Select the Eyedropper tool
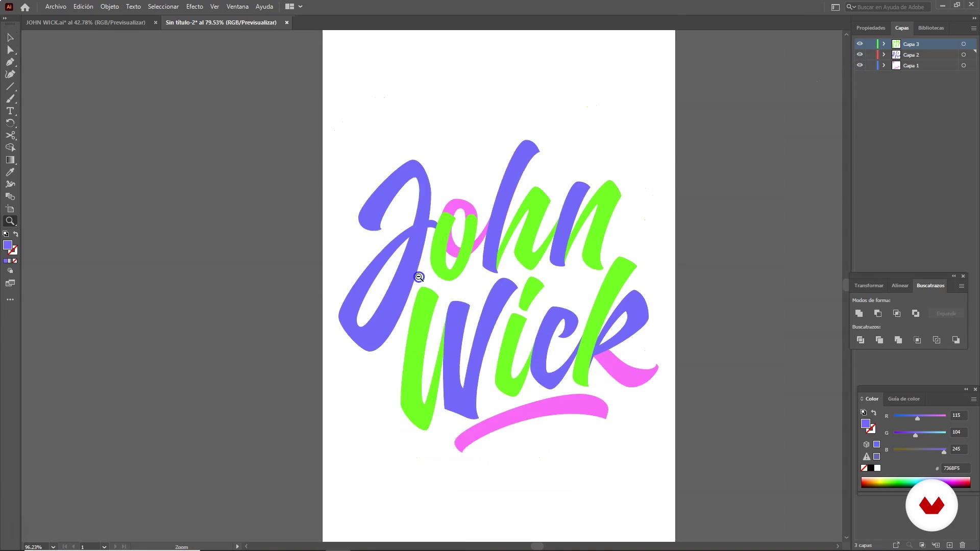Image resolution: width=980 pixels, height=551 pixels. pyautogui.click(x=10, y=172)
